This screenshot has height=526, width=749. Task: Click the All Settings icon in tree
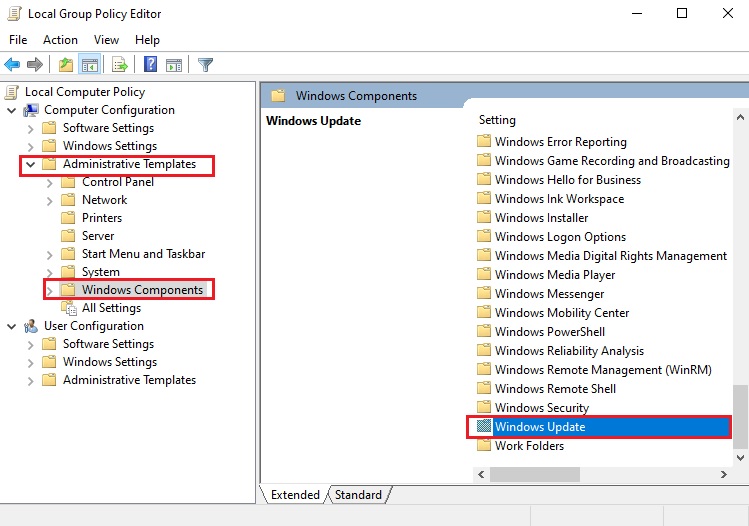tap(69, 308)
